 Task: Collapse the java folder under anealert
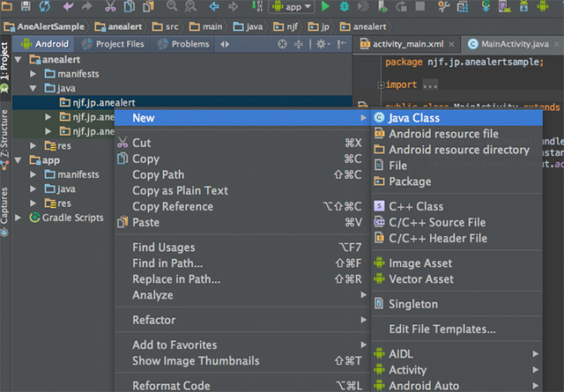(x=33, y=88)
